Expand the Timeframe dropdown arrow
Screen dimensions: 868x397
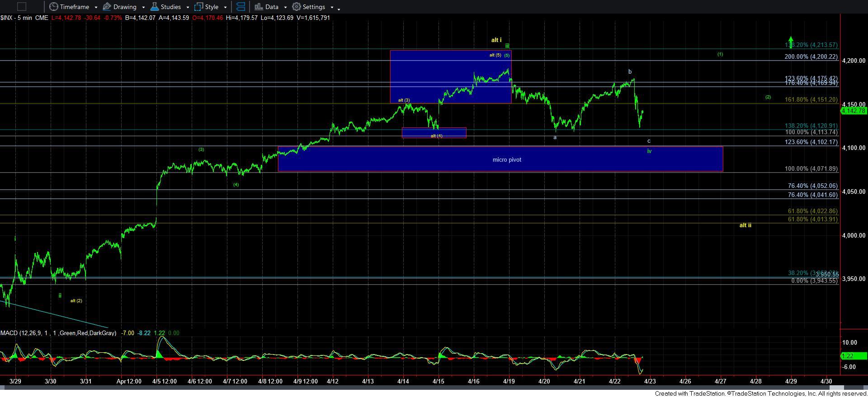coord(96,8)
